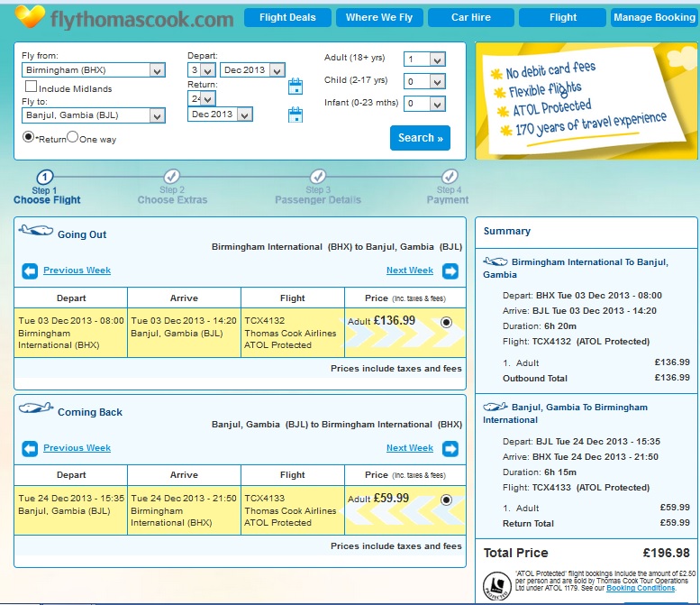The width and height of the screenshot is (700, 605).
Task: Select the One way radio button
Action: coord(72,137)
